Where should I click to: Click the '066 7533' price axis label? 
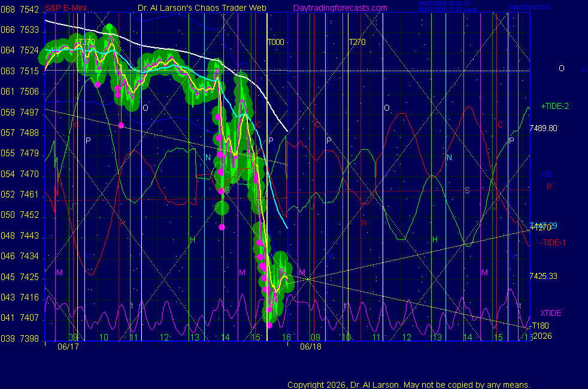click(20, 30)
